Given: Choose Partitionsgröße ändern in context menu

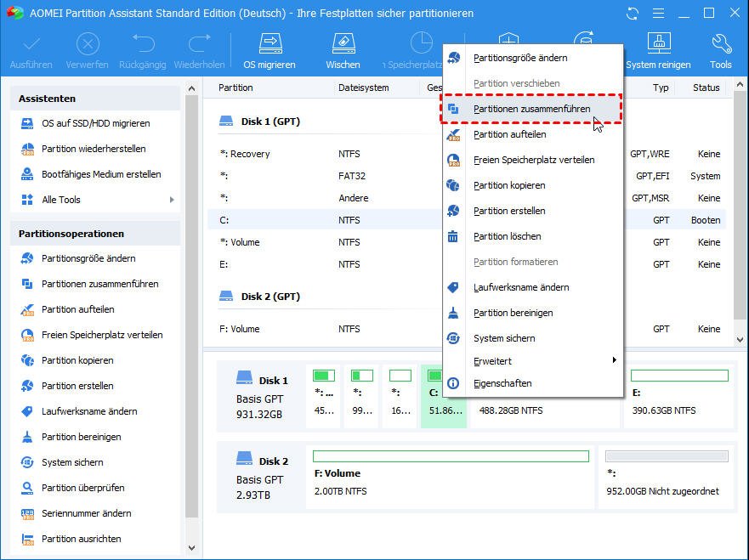Looking at the screenshot, I should pos(532,58).
